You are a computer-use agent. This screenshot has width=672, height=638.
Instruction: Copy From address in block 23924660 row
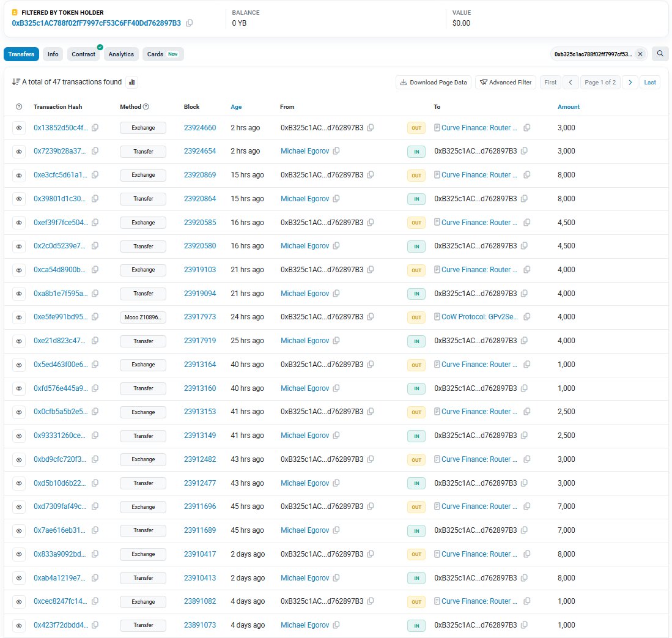point(371,127)
